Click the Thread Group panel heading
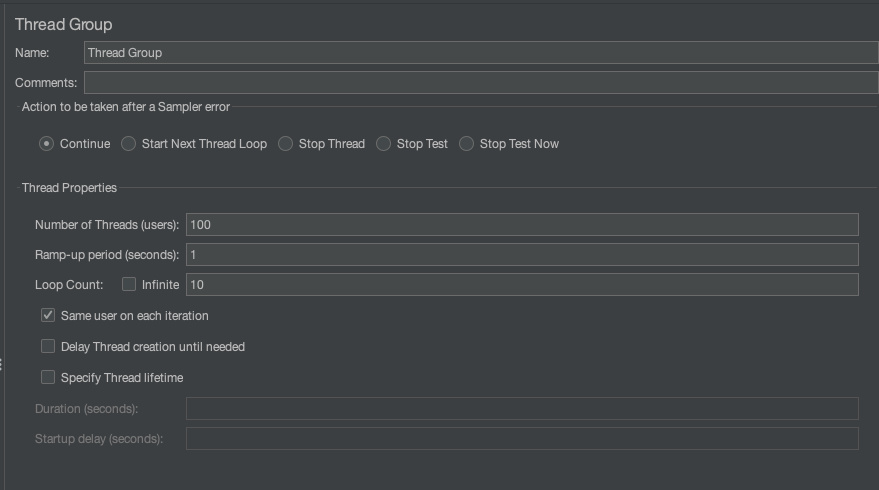The height and width of the screenshot is (490, 879). [63, 24]
